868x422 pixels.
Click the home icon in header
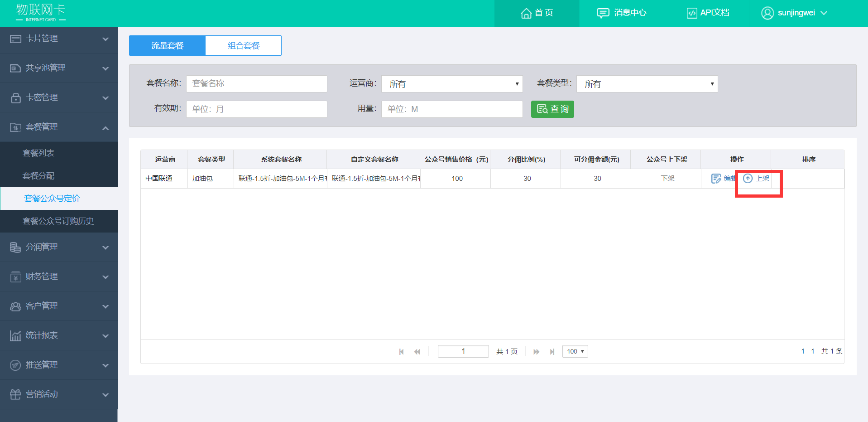pyautogui.click(x=526, y=13)
